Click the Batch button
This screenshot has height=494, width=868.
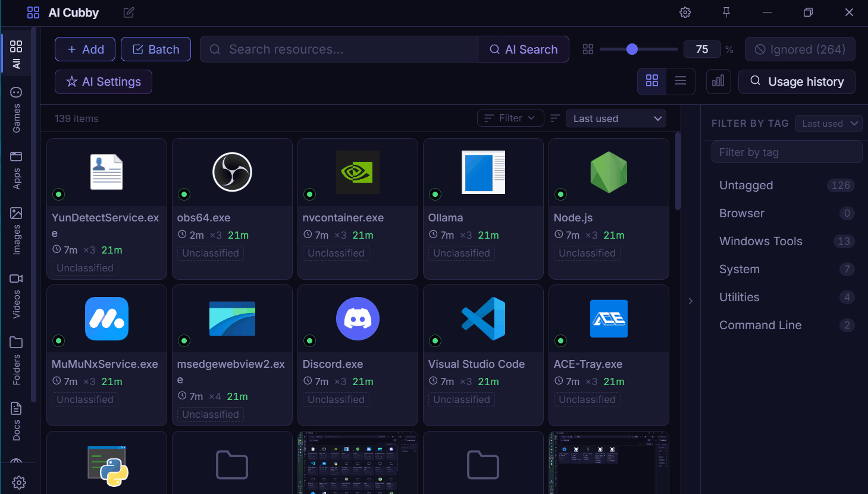click(156, 49)
